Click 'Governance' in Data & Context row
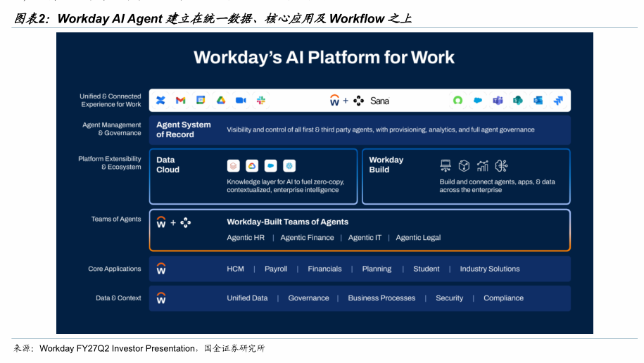644x363 pixels. (308, 298)
